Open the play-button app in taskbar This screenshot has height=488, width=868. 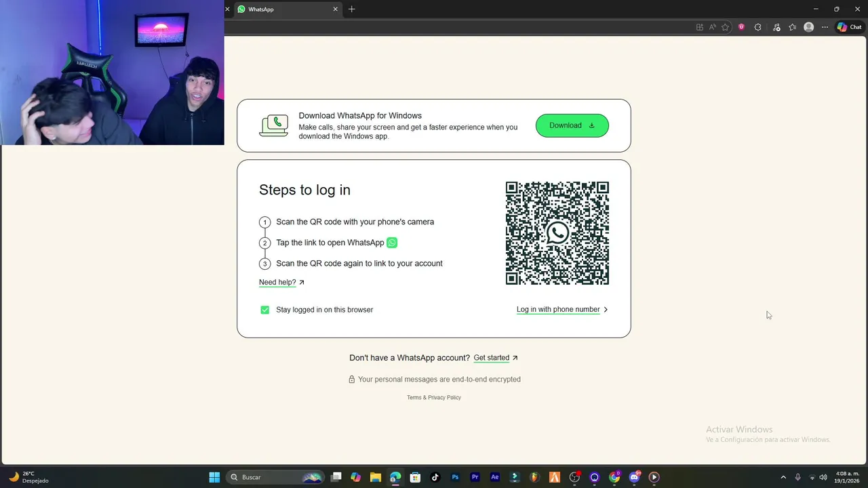tap(654, 477)
